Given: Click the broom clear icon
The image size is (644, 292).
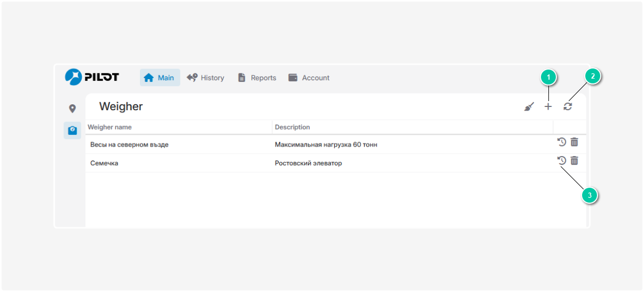Looking at the screenshot, I should [529, 107].
